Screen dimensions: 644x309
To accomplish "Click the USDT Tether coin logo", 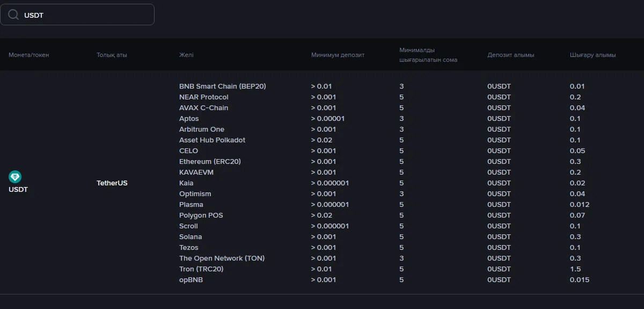I will [15, 177].
